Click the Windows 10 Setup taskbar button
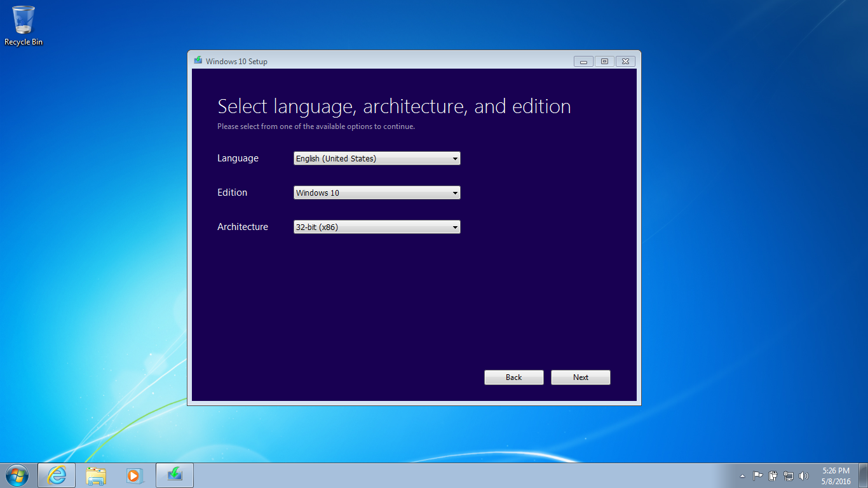 pos(175,475)
